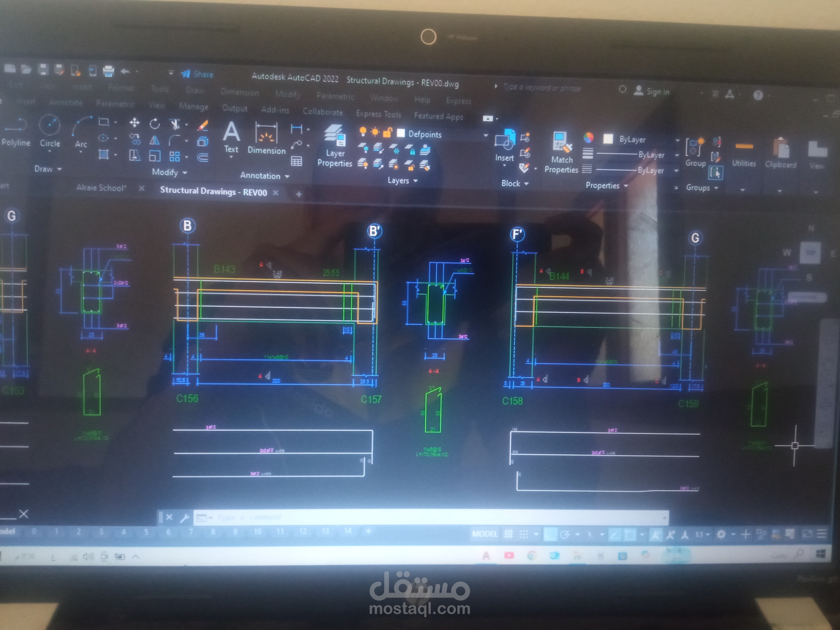Screen dimensions: 840x630
Task: Click the Rotate tool icon
Action: 154,124
